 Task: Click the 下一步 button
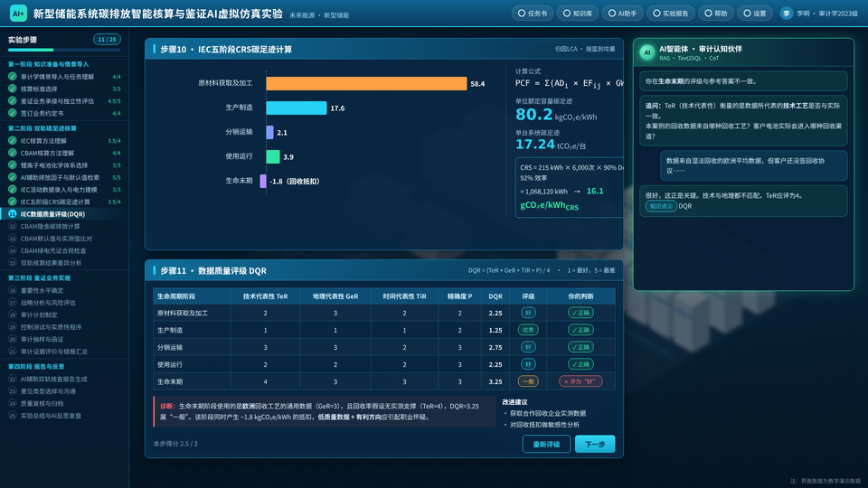point(595,444)
